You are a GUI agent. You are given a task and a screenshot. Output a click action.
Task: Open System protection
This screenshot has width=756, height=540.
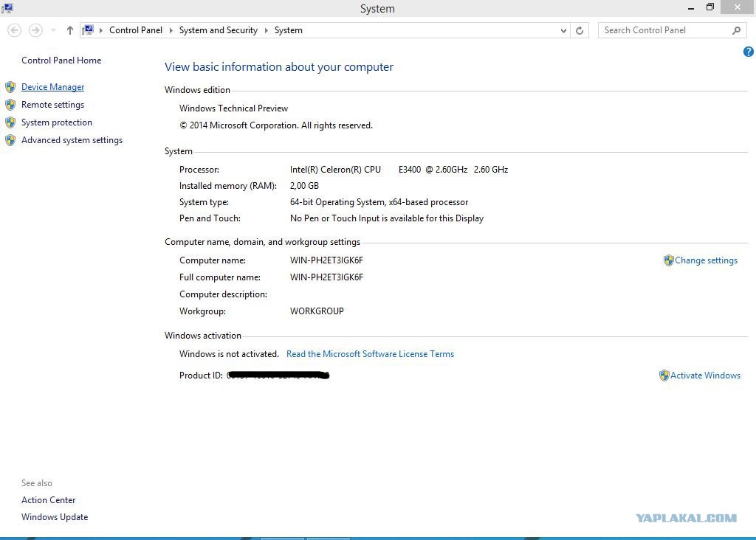tap(56, 122)
